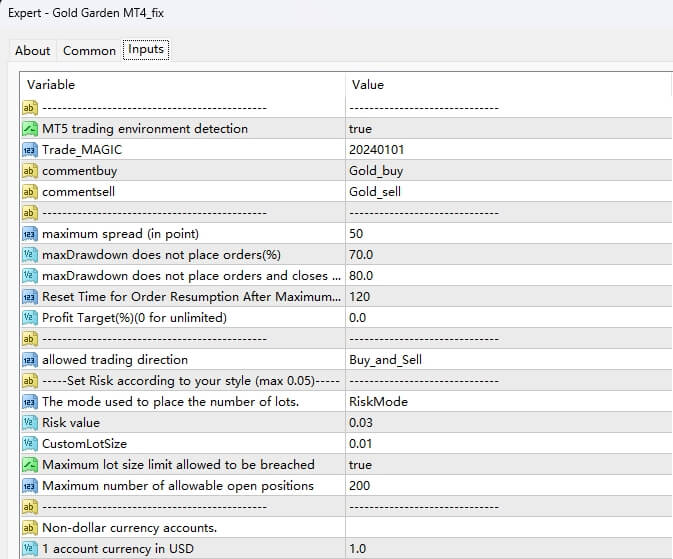673x559 pixels.
Task: Edit the Gold_buy comment value
Action: tap(376, 170)
